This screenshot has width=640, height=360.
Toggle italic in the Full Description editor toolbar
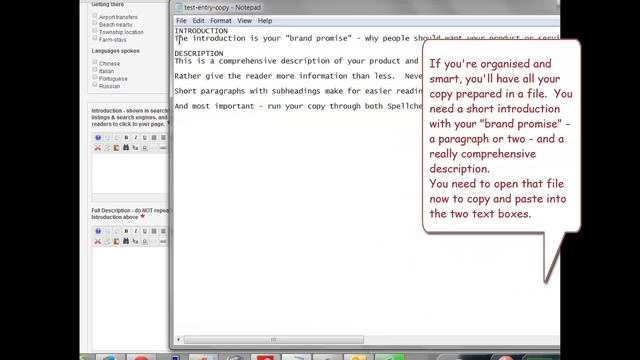click(136, 231)
